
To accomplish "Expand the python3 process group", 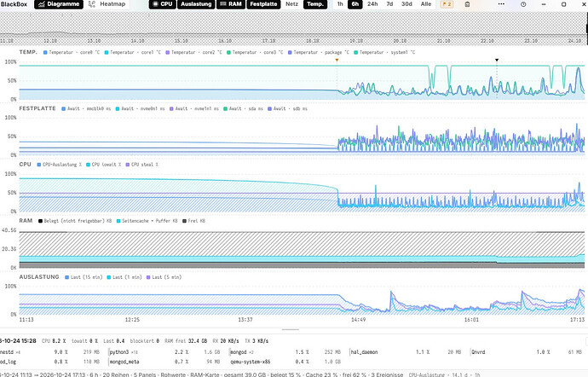I will point(124,352).
